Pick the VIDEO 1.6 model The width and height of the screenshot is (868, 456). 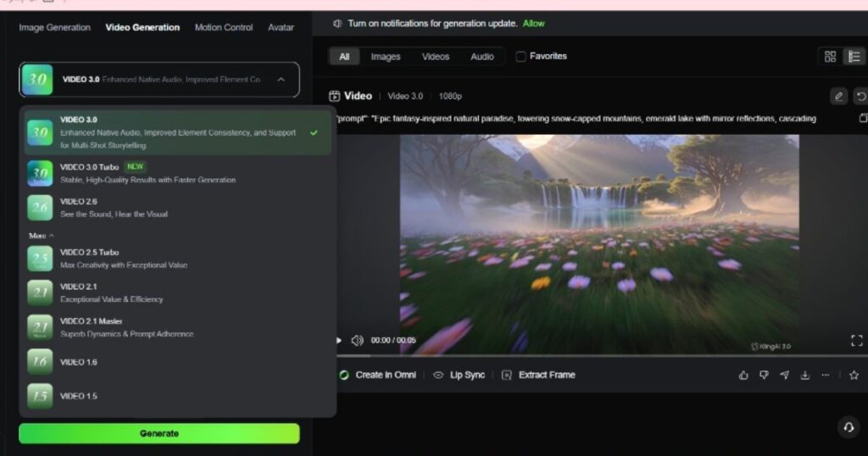coord(178,362)
